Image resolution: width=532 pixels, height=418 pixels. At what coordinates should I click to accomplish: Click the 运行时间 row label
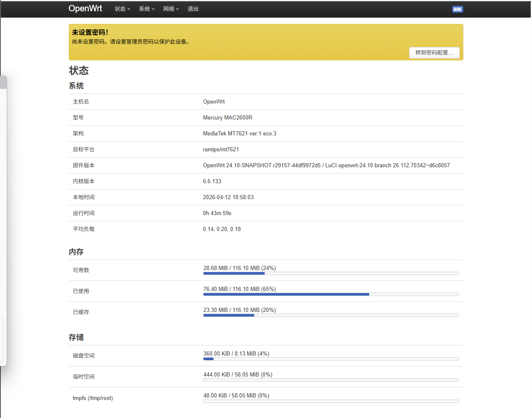(83, 213)
